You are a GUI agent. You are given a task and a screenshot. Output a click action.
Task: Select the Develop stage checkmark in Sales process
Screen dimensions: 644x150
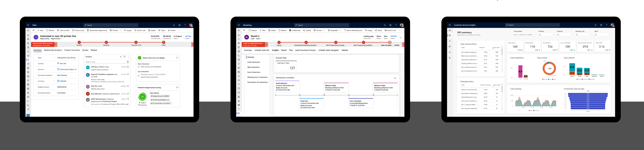click(106, 43)
